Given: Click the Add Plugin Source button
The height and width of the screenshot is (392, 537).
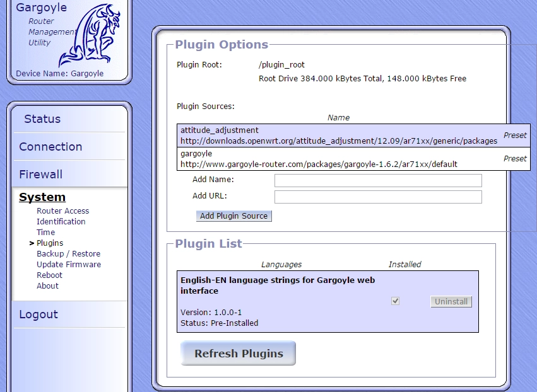Looking at the screenshot, I should pyautogui.click(x=234, y=216).
